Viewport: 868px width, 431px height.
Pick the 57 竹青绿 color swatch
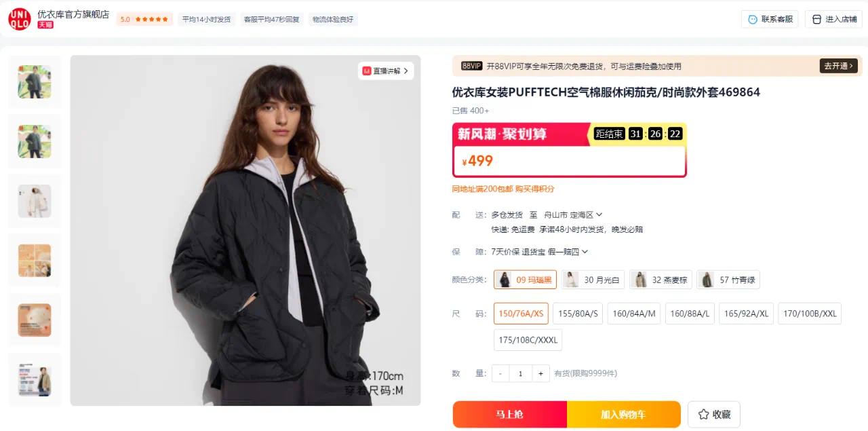click(x=728, y=280)
